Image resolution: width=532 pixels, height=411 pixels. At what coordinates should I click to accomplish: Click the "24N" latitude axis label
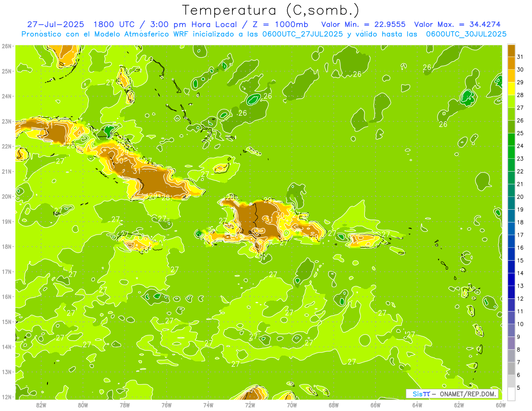click(7, 96)
